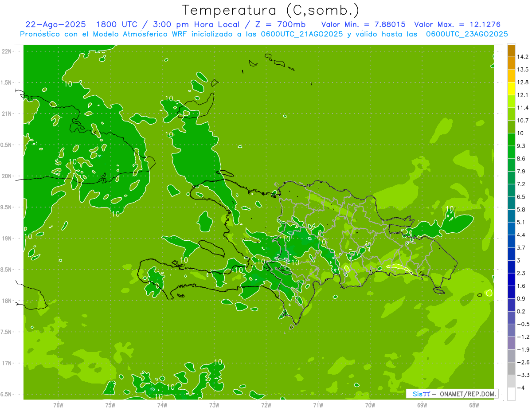This screenshot has height=411, width=532.
Task: Click the "72W" longitude axis label
Action: [x=266, y=405]
